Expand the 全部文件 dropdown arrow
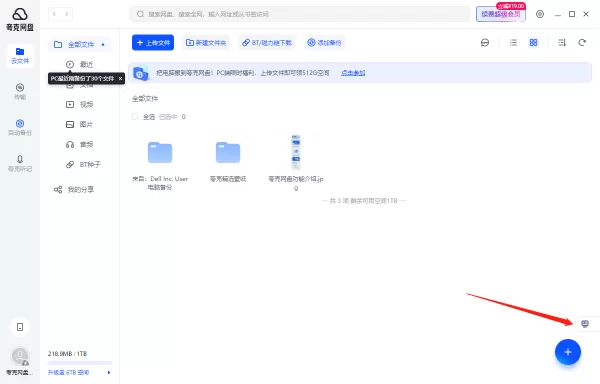Screen dimensions: 600x384 (x=103, y=45)
